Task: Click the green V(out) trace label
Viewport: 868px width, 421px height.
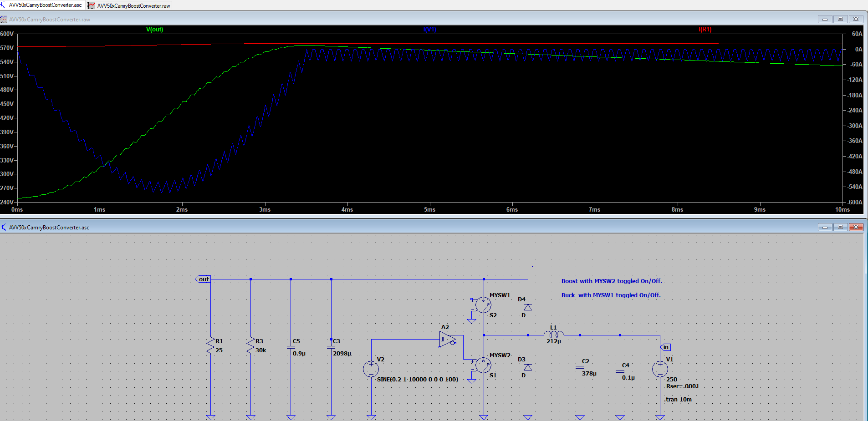Action: [x=154, y=30]
